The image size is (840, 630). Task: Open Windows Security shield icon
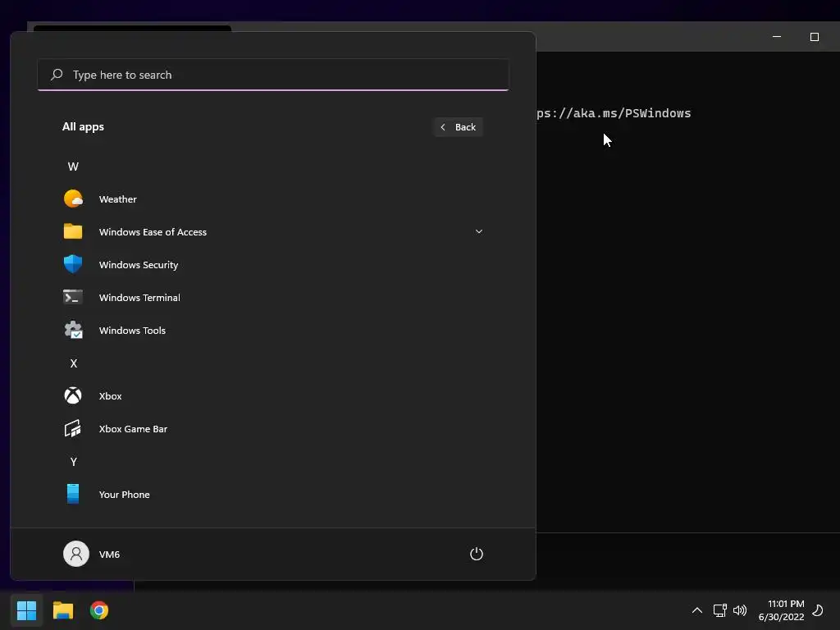[73, 264]
